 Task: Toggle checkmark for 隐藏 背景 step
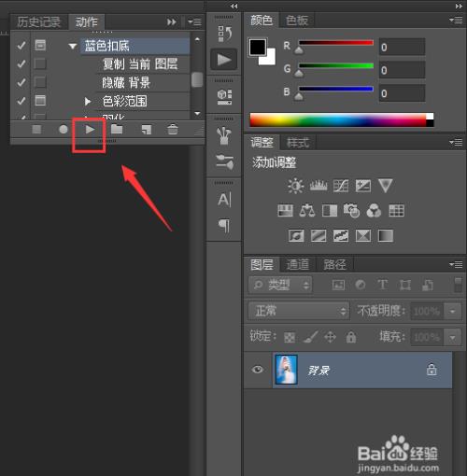pos(21,82)
